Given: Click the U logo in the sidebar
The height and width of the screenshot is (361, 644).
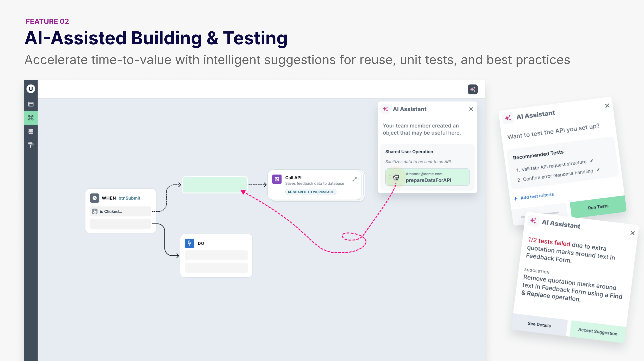Looking at the screenshot, I should coord(31,89).
